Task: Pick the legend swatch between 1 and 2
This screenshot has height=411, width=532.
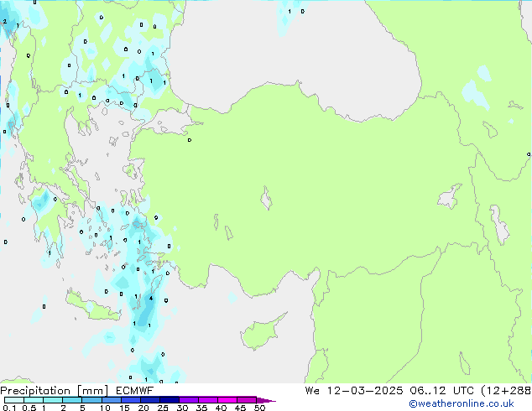Action: click(x=53, y=400)
